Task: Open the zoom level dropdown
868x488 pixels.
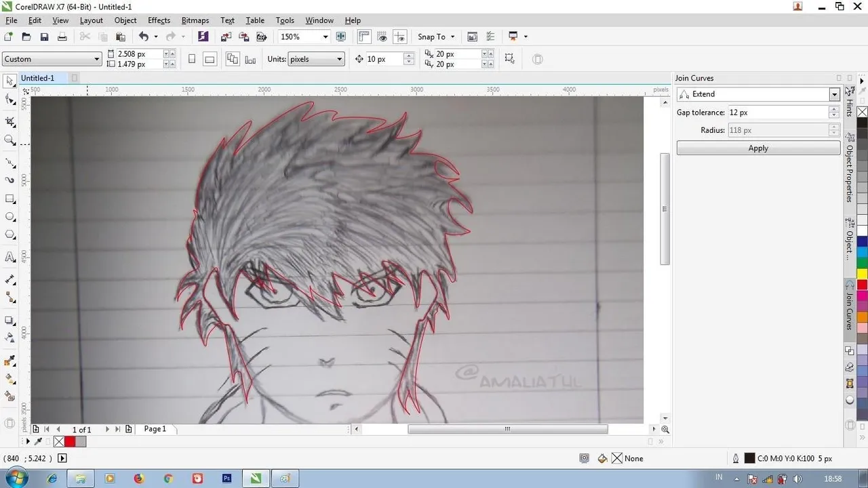Action: pos(325,37)
